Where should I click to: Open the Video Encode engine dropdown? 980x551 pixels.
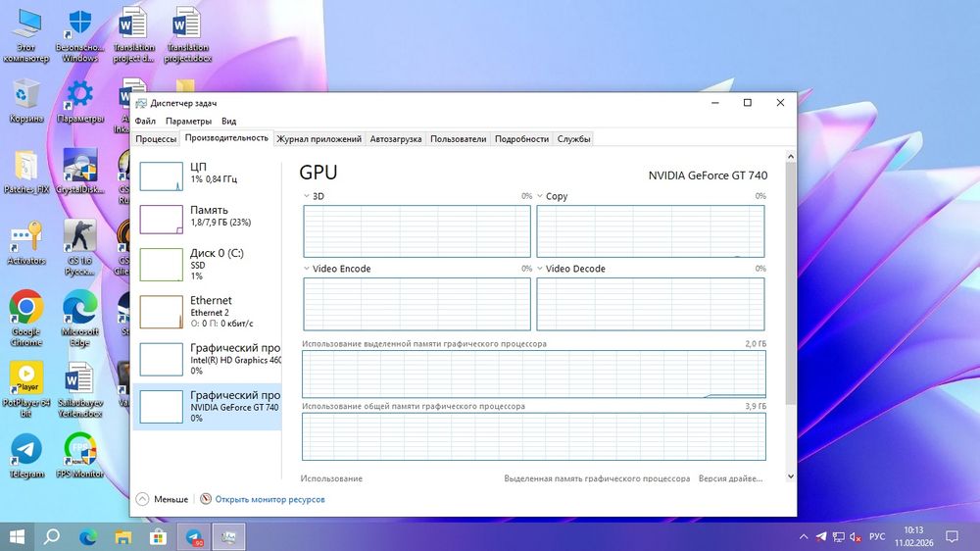pyautogui.click(x=306, y=269)
